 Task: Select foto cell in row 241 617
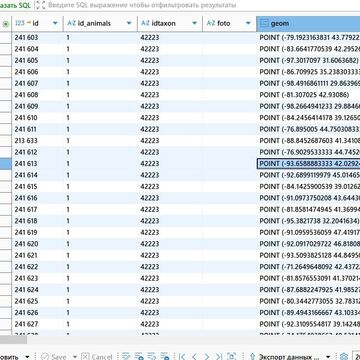pos(229,210)
